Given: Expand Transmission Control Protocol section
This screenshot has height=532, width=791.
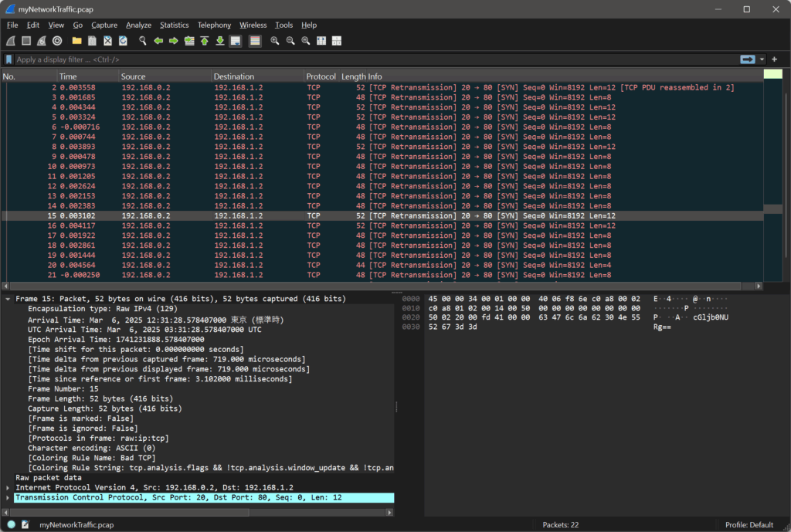Looking at the screenshot, I should [x=8, y=498].
